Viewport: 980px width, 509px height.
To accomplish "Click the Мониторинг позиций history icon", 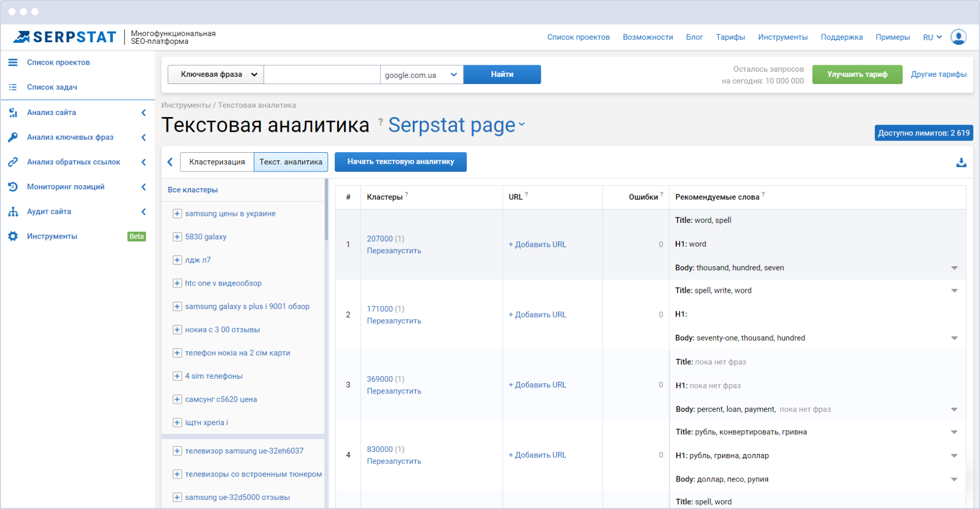I will 13,187.
